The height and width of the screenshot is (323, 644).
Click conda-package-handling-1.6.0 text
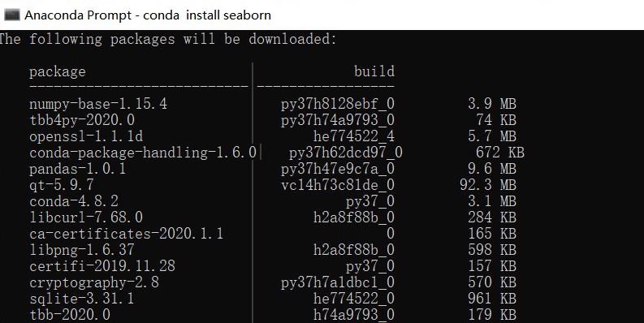[143, 153]
